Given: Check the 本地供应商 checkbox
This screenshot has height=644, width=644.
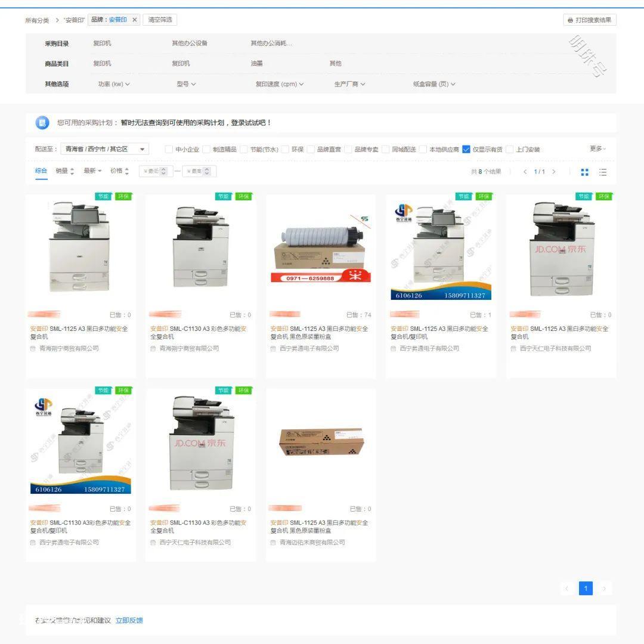Looking at the screenshot, I should pyautogui.click(x=423, y=149).
